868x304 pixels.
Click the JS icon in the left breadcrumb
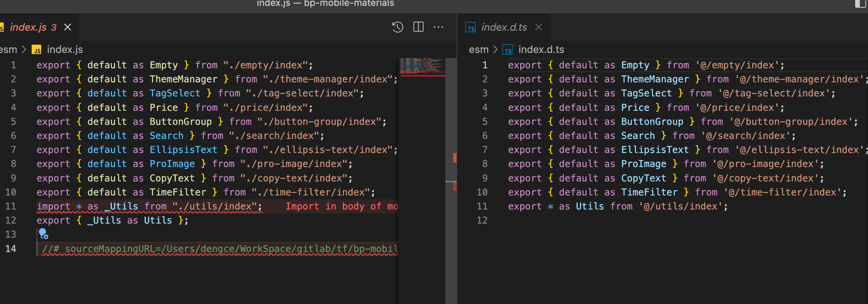(x=37, y=50)
